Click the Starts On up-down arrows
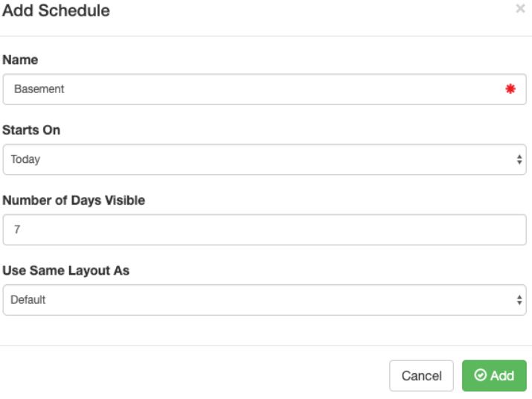Screen dimensions: 532x399 (x=519, y=159)
